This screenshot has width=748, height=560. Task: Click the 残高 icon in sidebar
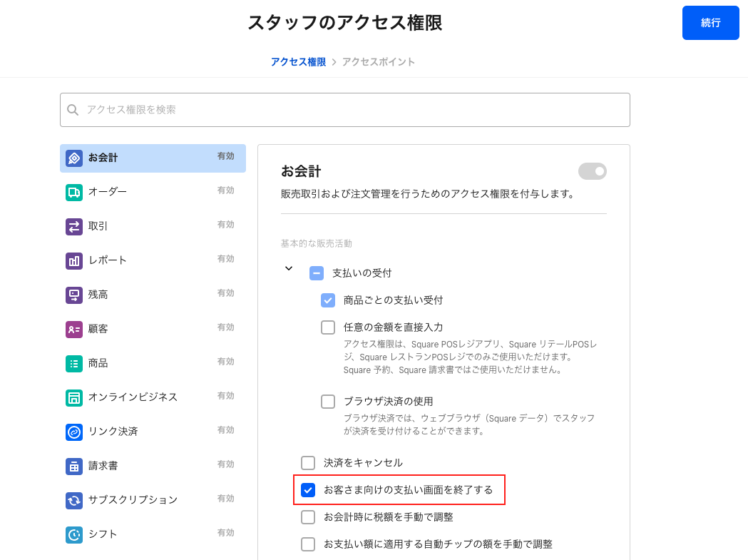pyautogui.click(x=74, y=295)
